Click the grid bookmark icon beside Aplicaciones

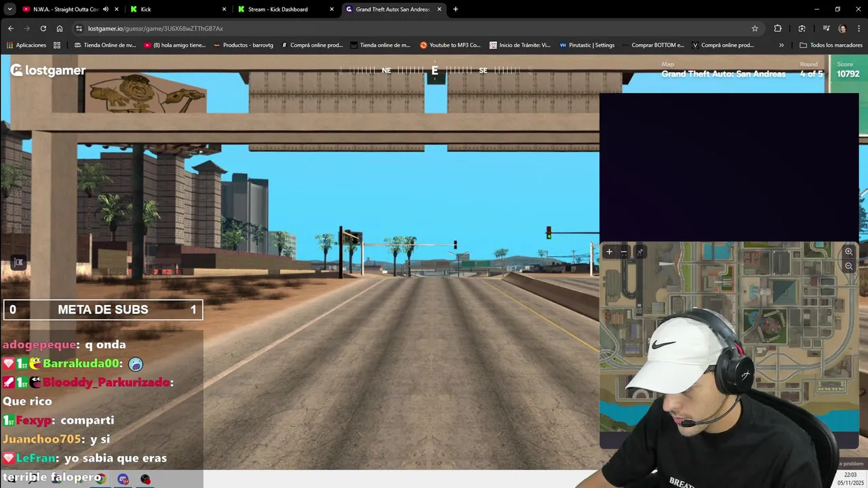57,45
